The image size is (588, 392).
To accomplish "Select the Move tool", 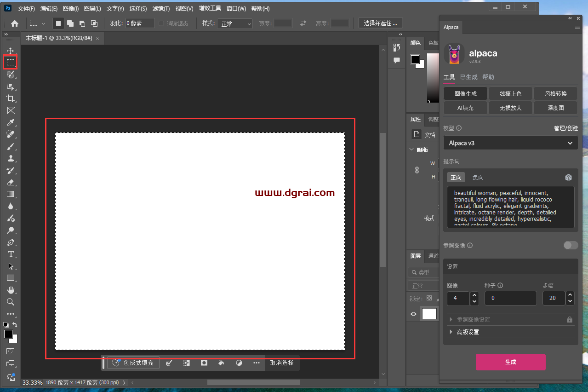I will pyautogui.click(x=11, y=51).
